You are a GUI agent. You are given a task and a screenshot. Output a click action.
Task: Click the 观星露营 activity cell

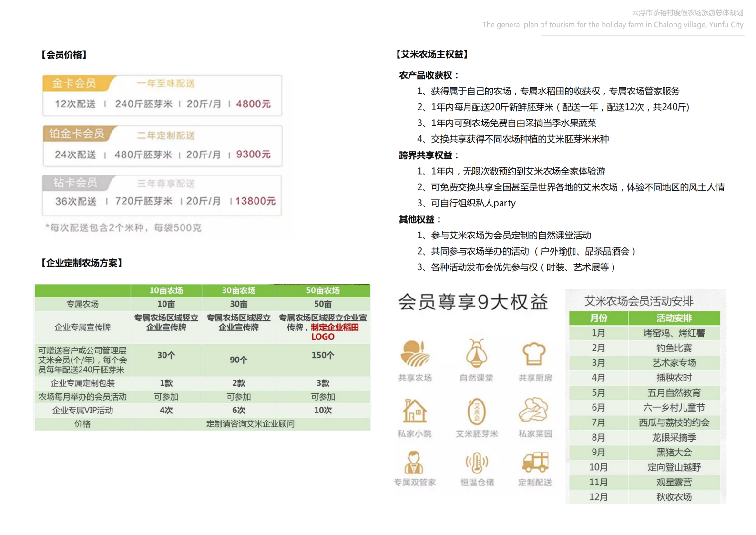[x=674, y=482]
